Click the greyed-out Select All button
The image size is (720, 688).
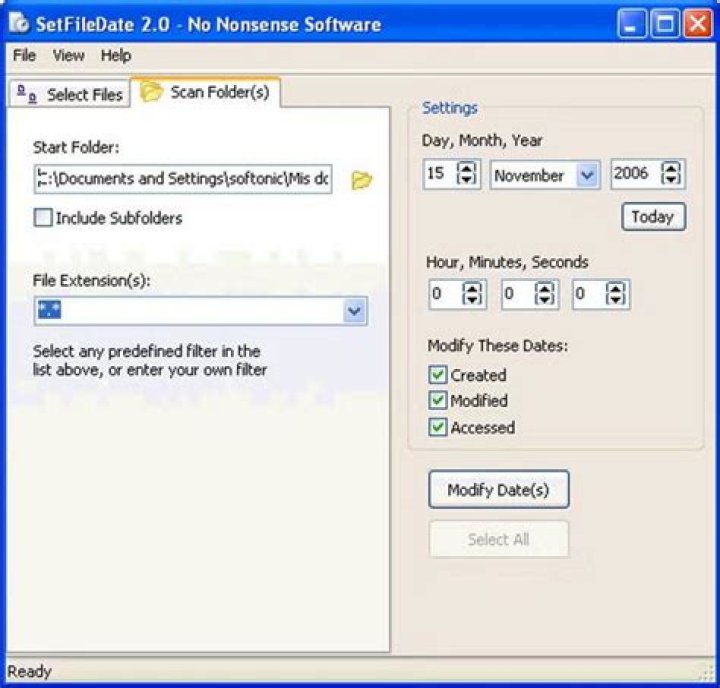[499, 539]
